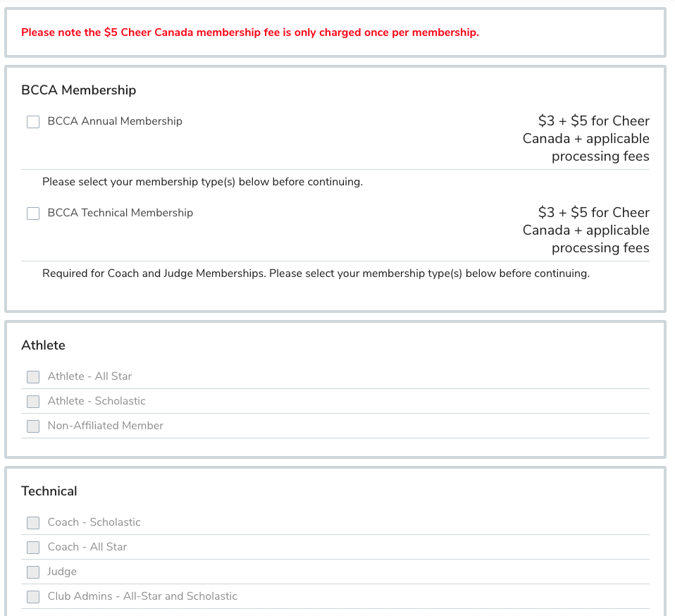The image size is (675, 616).
Task: Click the BCCA Technical Membership label
Action: [120, 213]
